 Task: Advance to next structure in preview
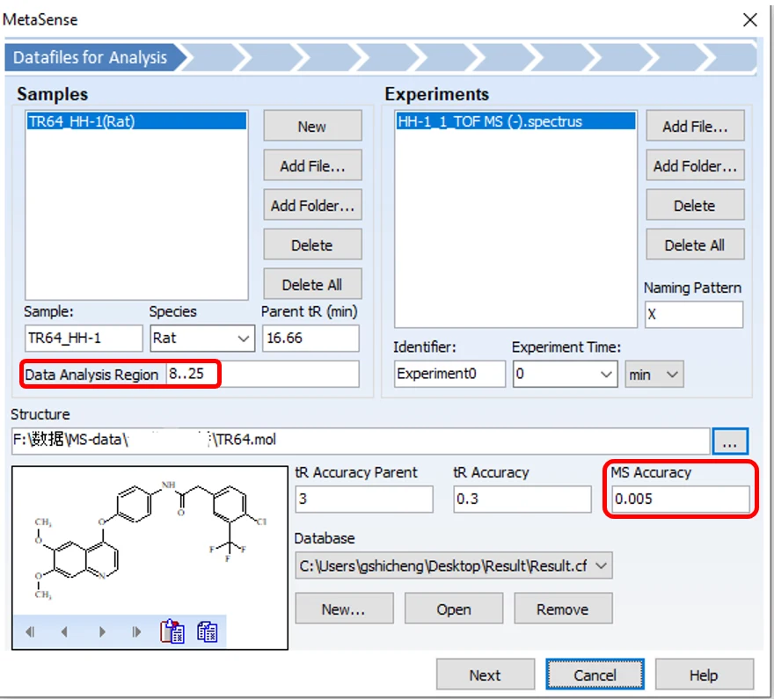tap(102, 632)
